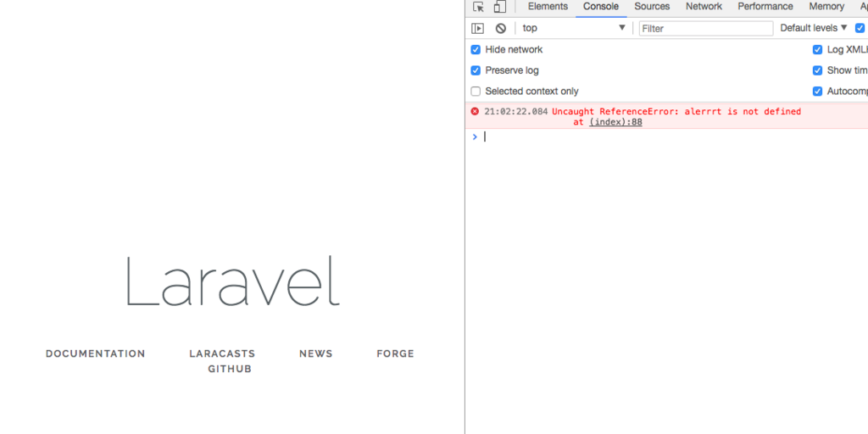Toggle checkbox next to Default levels
This screenshot has width=868, height=434.
click(x=860, y=28)
